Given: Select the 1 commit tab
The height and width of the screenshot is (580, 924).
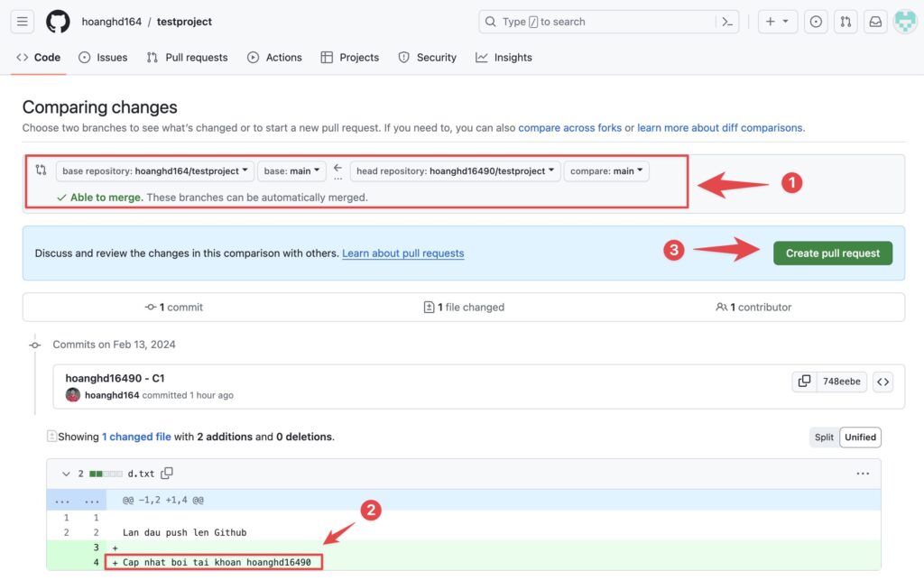Looking at the screenshot, I should click(174, 307).
